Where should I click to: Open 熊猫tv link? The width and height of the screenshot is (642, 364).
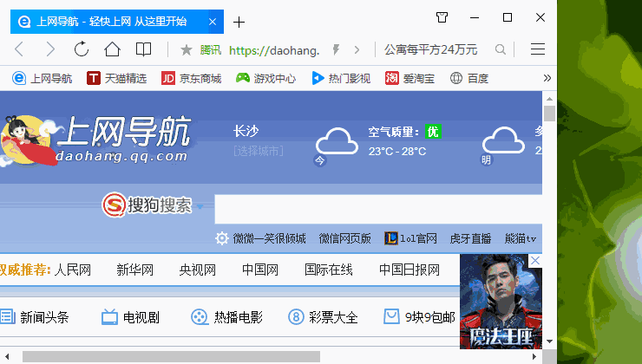(x=520, y=238)
